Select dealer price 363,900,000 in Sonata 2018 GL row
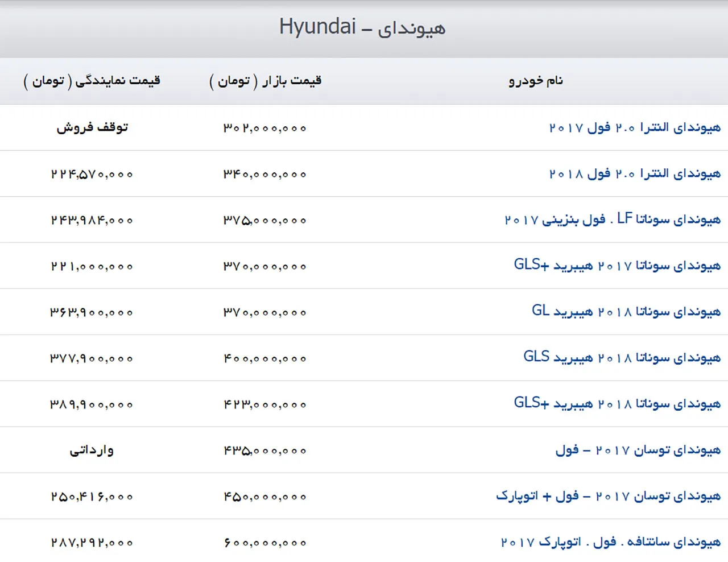728x562 pixels. tap(92, 313)
